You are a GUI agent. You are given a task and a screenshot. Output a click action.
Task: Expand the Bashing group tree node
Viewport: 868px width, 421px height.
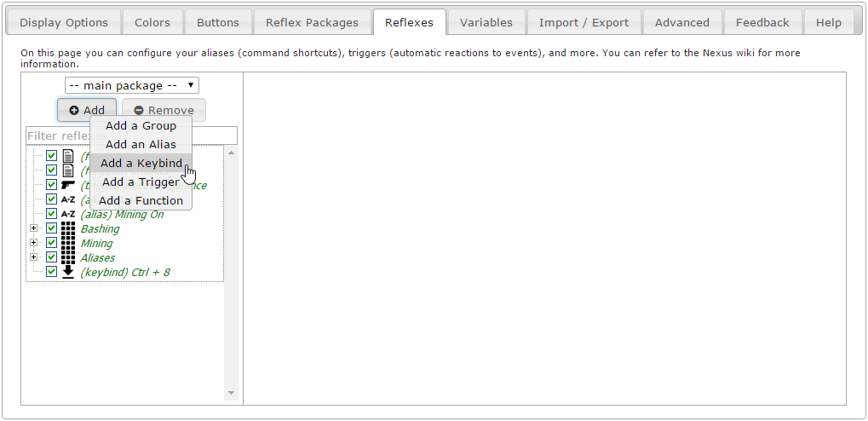pos(34,228)
